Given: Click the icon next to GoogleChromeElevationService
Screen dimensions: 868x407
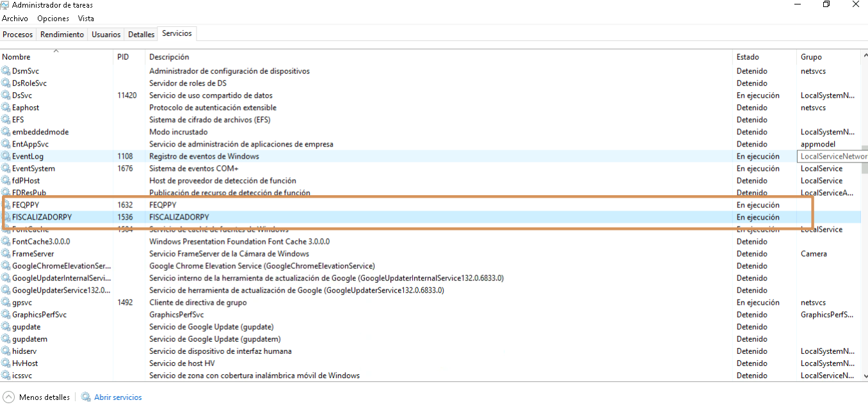Looking at the screenshot, I should [x=6, y=266].
